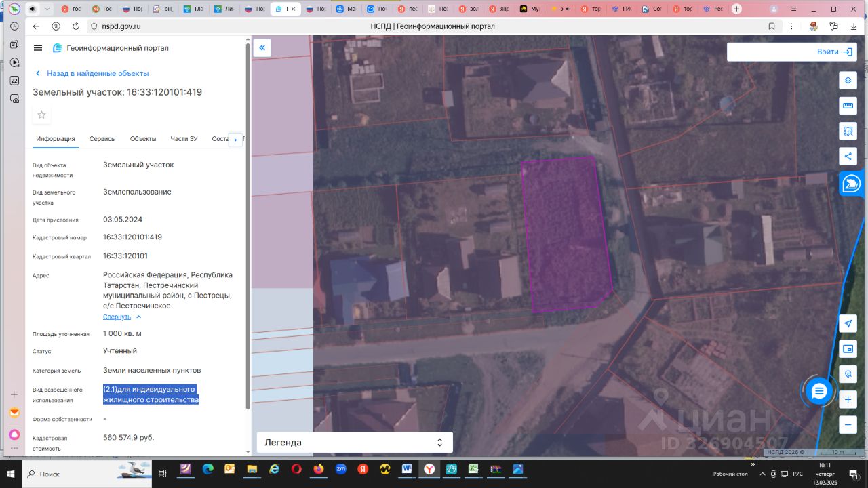Viewport: 868px width, 488px height.
Task: Expand the Легенда dropdown
Action: 355,443
